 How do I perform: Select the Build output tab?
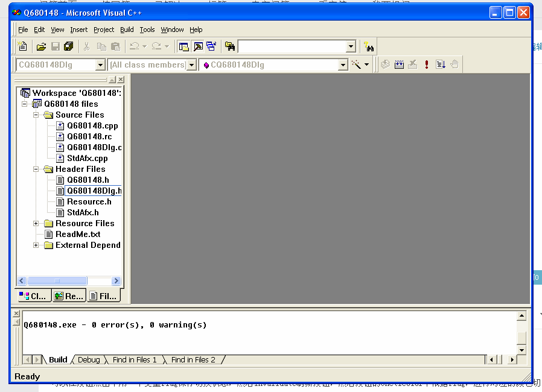coord(58,360)
